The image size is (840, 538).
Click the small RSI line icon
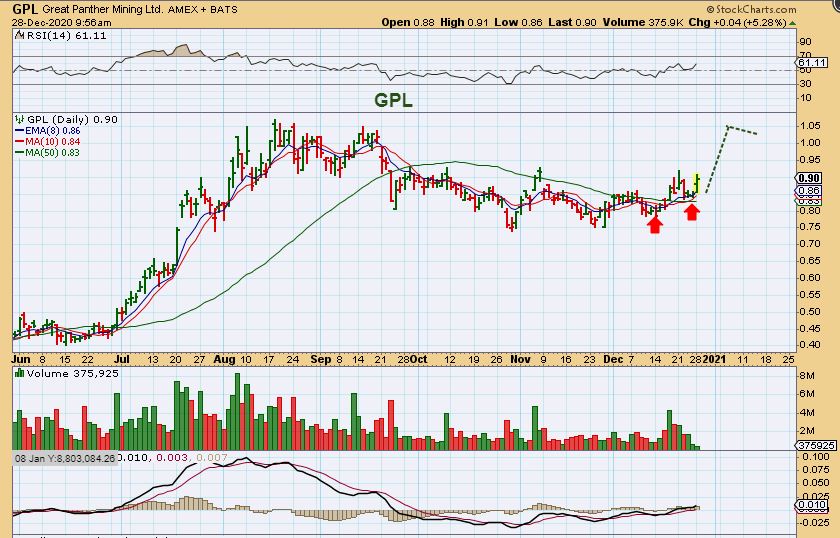pos(19,35)
